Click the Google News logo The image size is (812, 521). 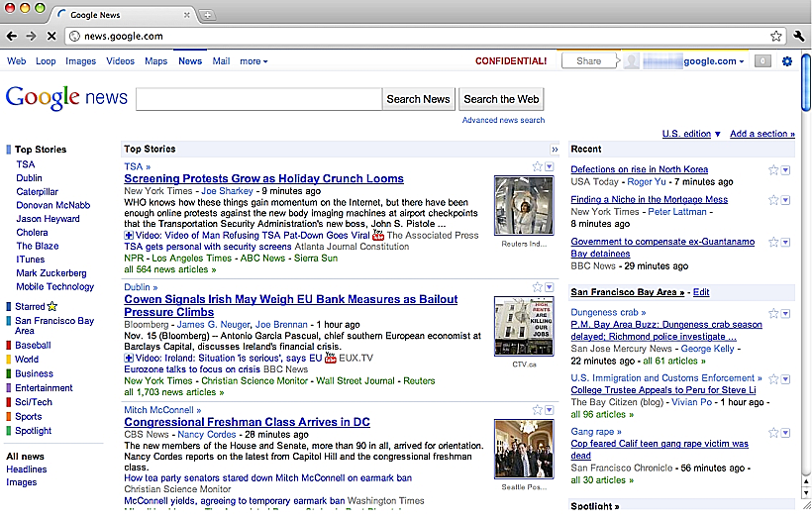[x=66, y=97]
